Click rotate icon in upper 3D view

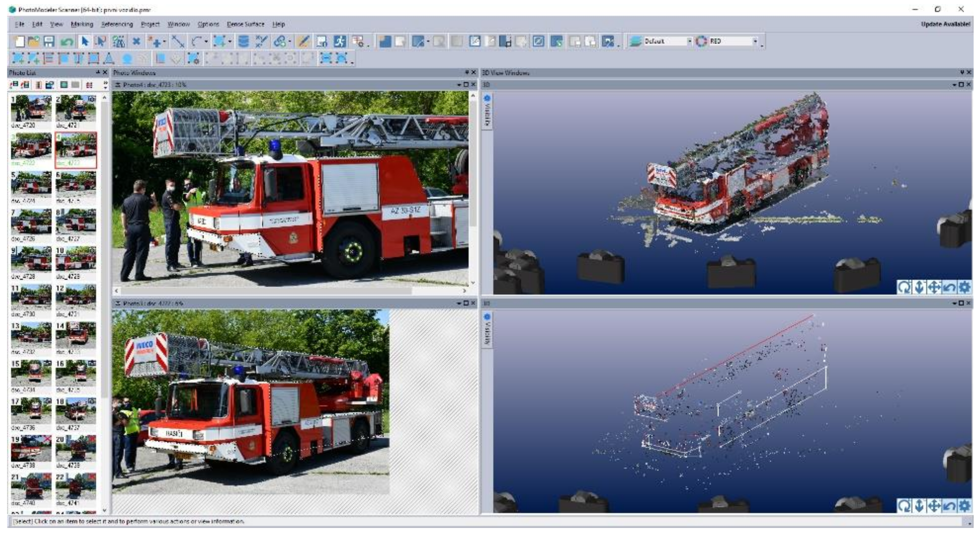[x=904, y=287]
